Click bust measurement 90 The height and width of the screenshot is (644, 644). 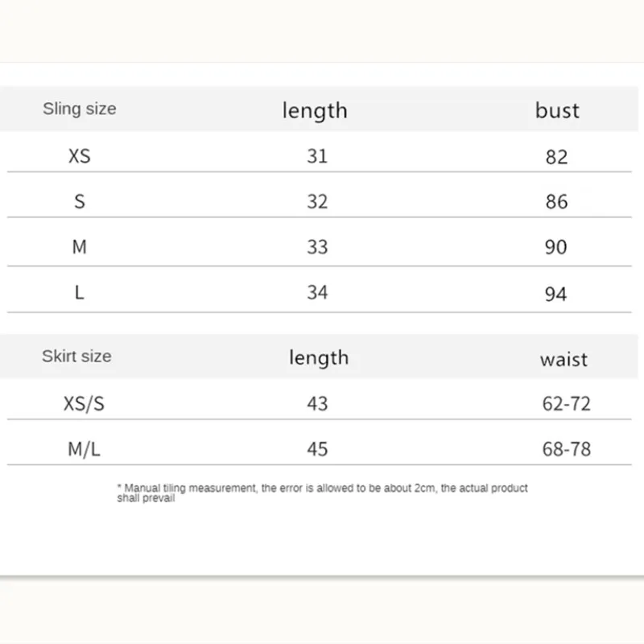point(556,248)
